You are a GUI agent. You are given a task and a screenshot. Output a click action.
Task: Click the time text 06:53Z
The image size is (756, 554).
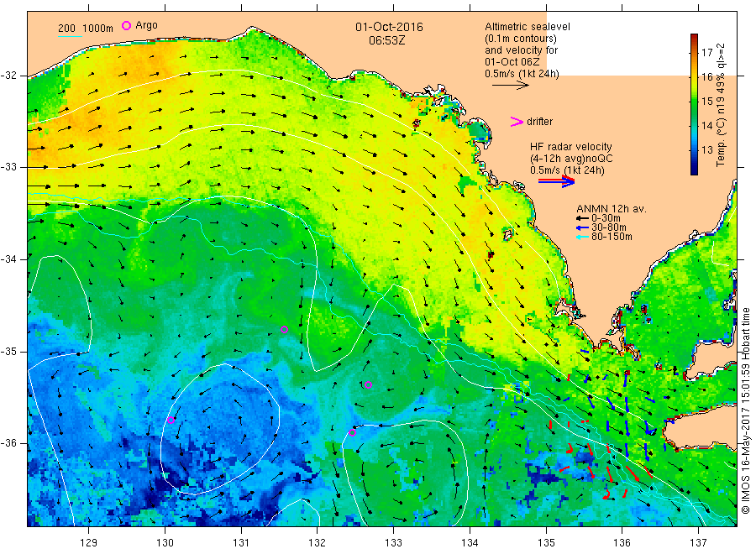click(x=386, y=40)
